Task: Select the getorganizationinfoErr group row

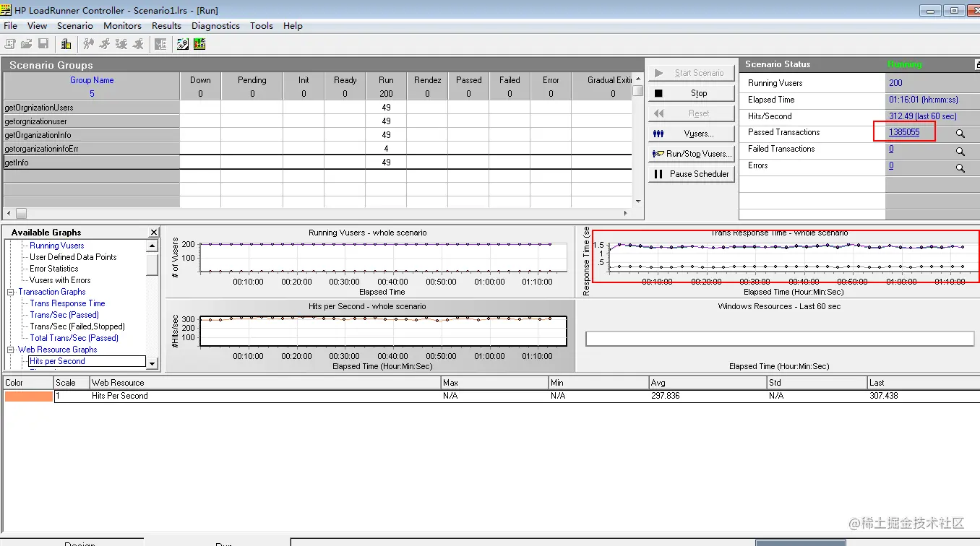Action: pos(317,149)
